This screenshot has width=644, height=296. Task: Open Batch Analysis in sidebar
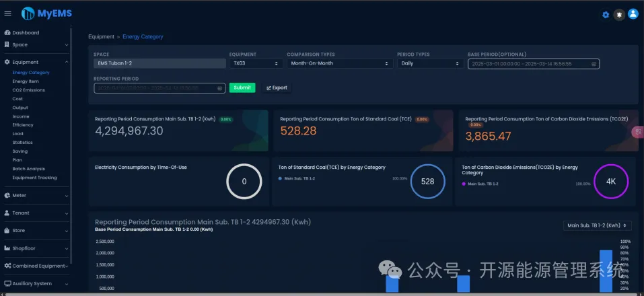[28, 169]
